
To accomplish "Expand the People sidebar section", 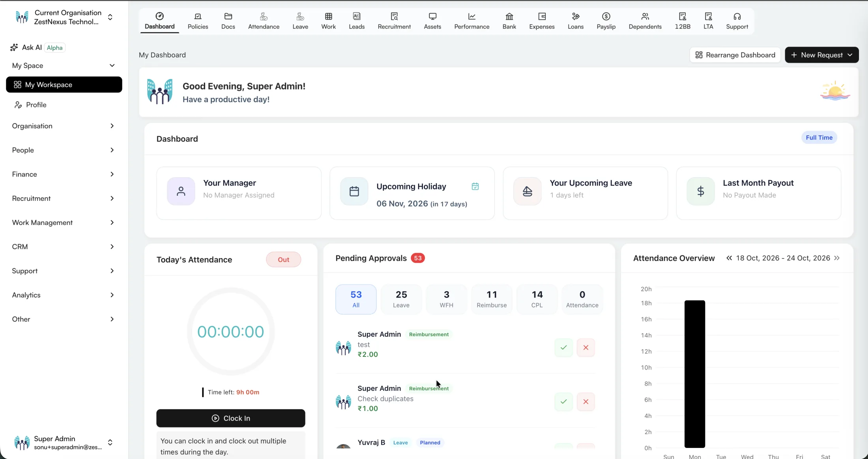I will [63, 150].
